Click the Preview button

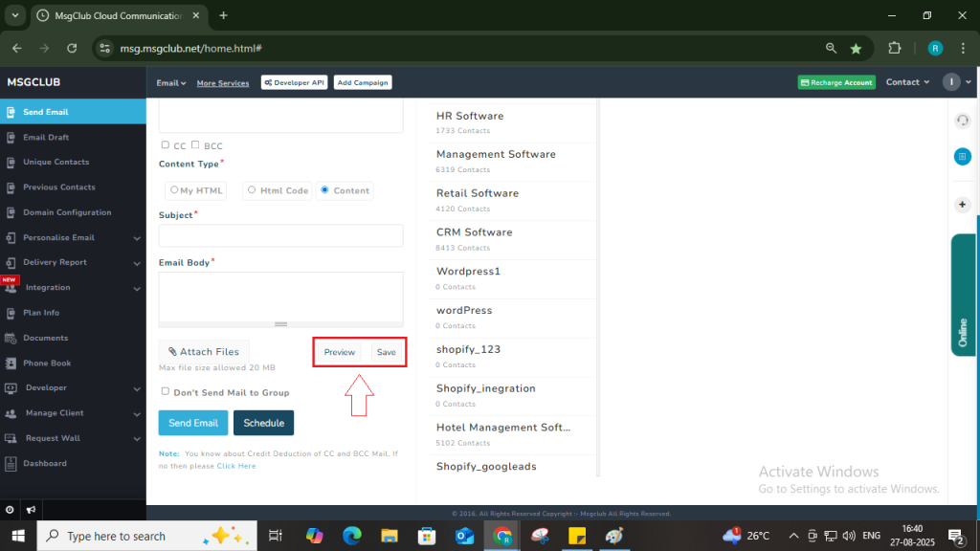(340, 352)
